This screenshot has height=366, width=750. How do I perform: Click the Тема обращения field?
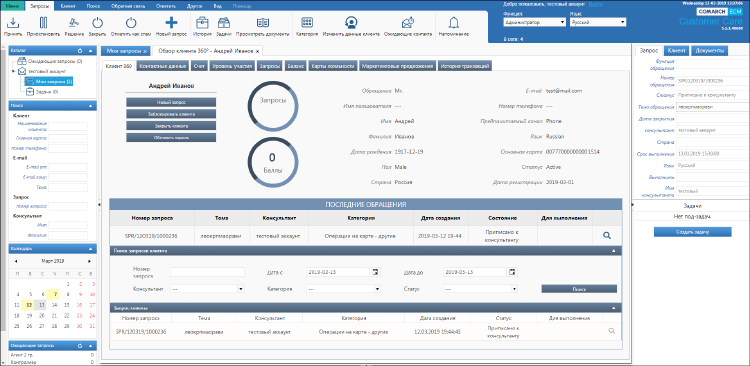pyautogui.click(x=713, y=107)
